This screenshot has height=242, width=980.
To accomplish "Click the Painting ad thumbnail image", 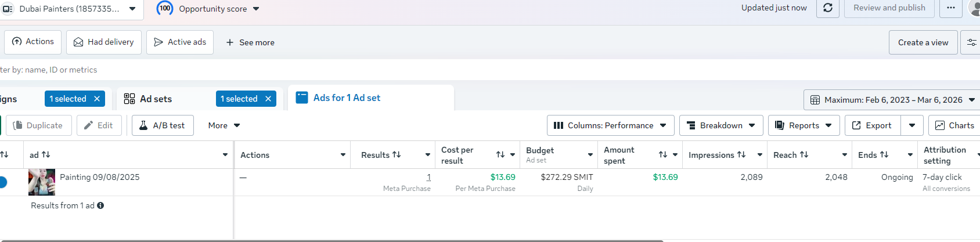I will tap(42, 182).
